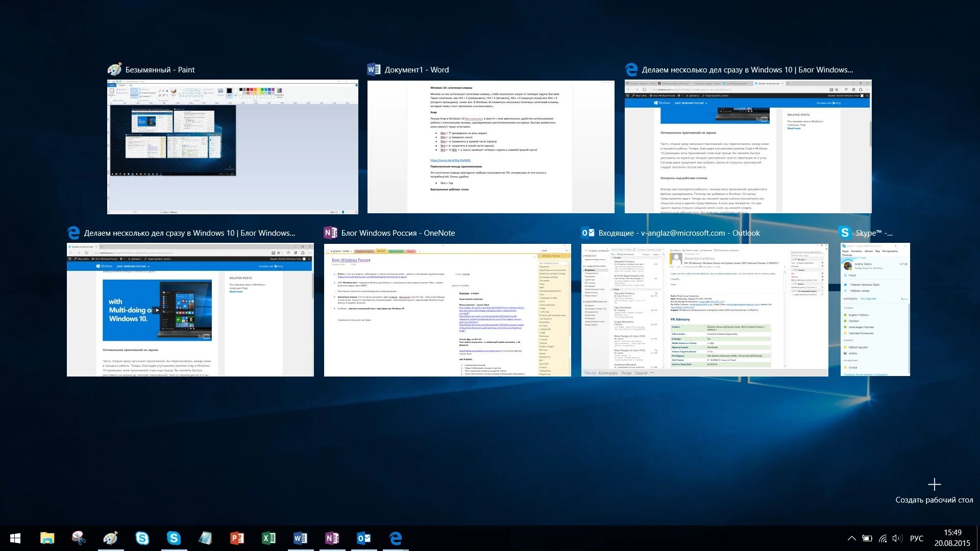Viewport: 980px width, 551px height.
Task: Open the РУС input language switcher
Action: click(x=916, y=538)
